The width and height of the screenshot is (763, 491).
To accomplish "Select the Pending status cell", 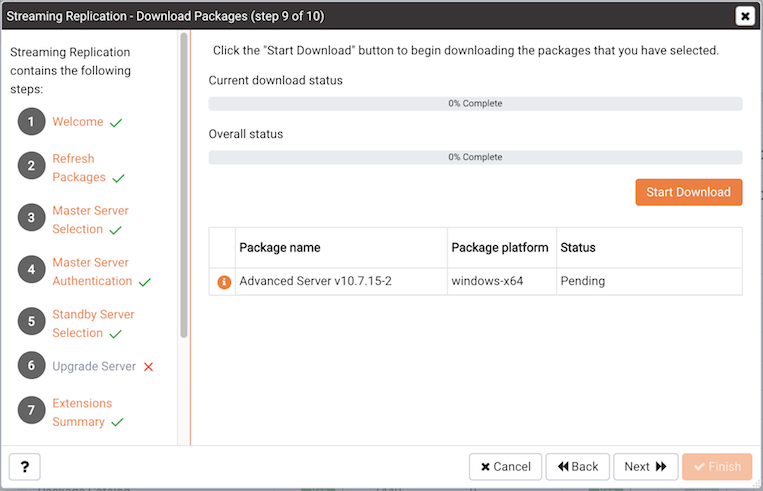I will point(649,281).
